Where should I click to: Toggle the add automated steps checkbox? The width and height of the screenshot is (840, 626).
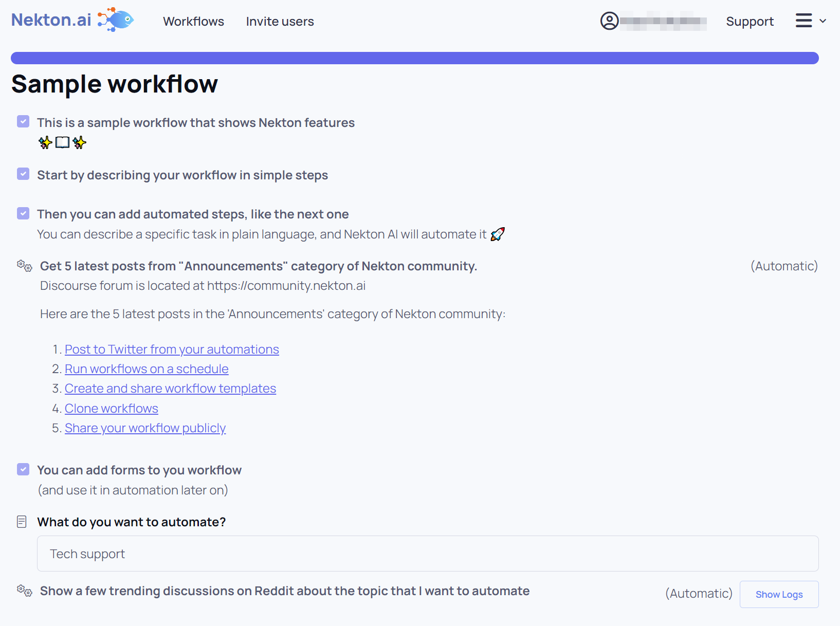click(23, 213)
